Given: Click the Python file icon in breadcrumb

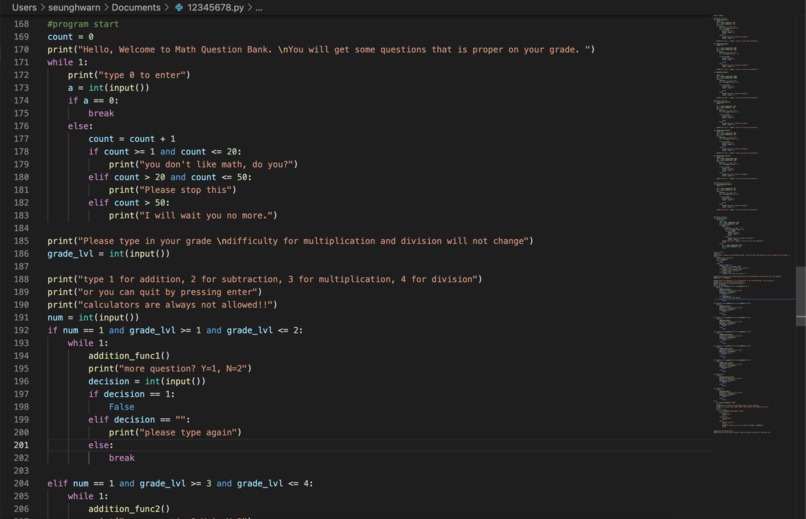Looking at the screenshot, I should click(179, 8).
